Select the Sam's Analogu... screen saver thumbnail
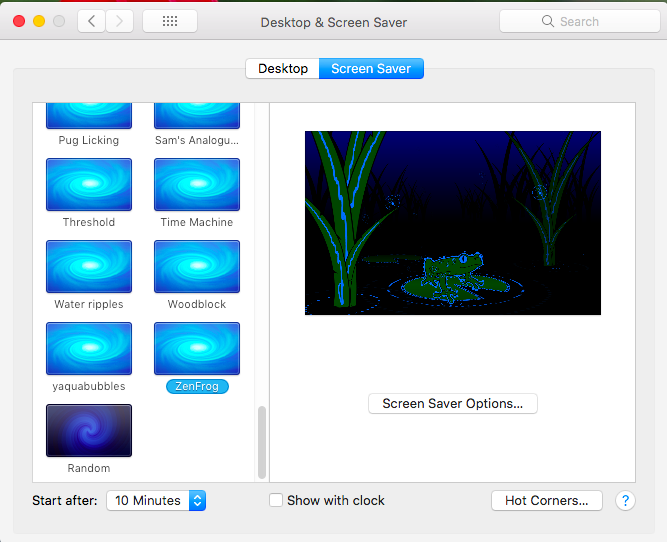 click(x=197, y=116)
